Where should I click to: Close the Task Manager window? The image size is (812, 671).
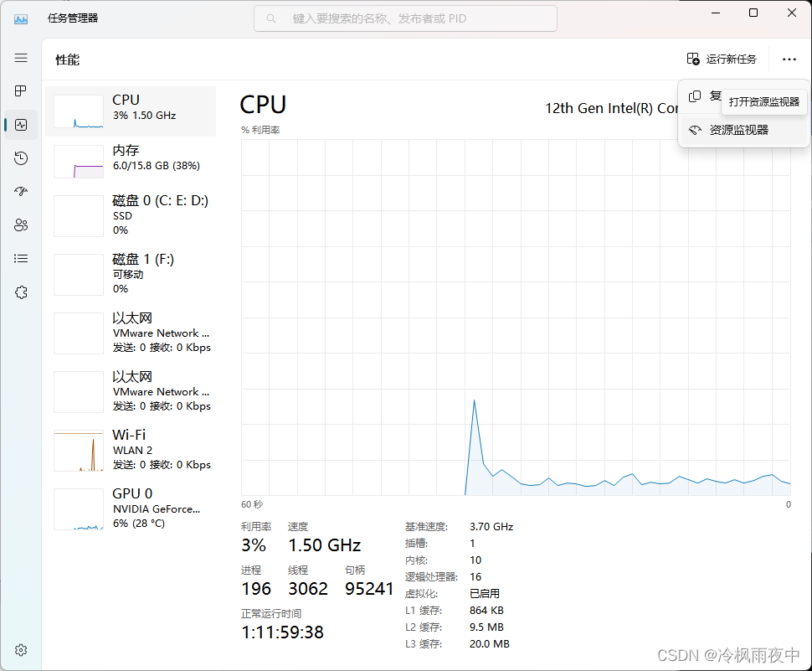pos(792,13)
